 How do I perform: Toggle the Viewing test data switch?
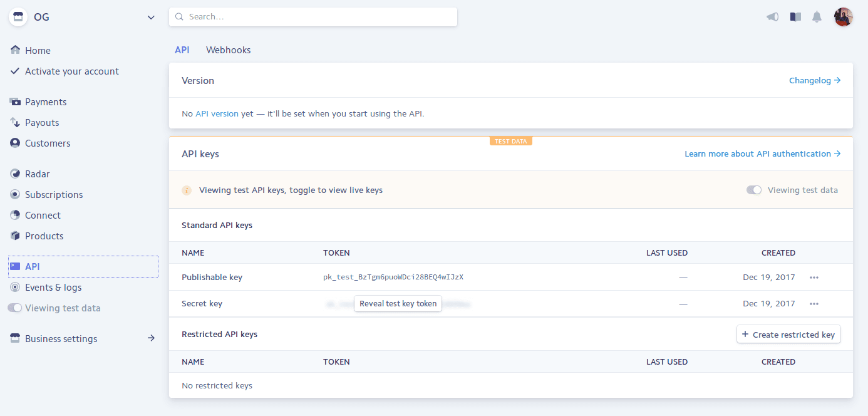(754, 189)
